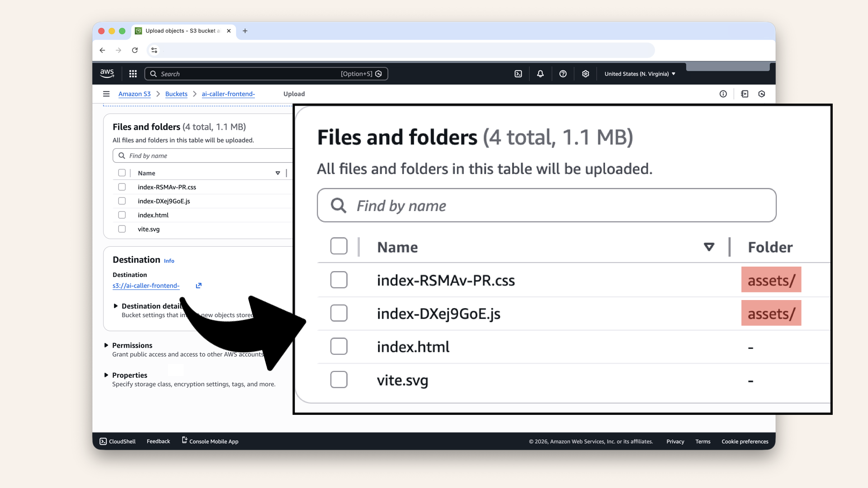Viewport: 868px width, 488px height.
Task: Click the info icon right of Upload
Action: click(x=723, y=94)
